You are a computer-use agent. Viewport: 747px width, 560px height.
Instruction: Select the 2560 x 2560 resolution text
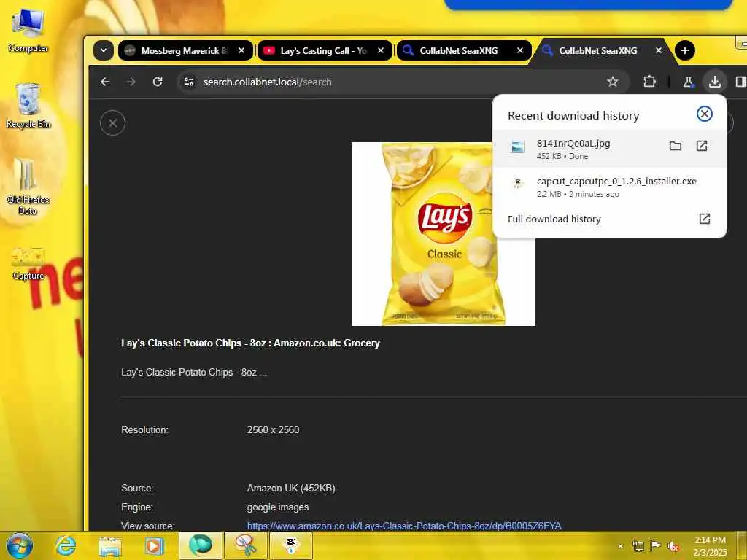[x=273, y=429]
